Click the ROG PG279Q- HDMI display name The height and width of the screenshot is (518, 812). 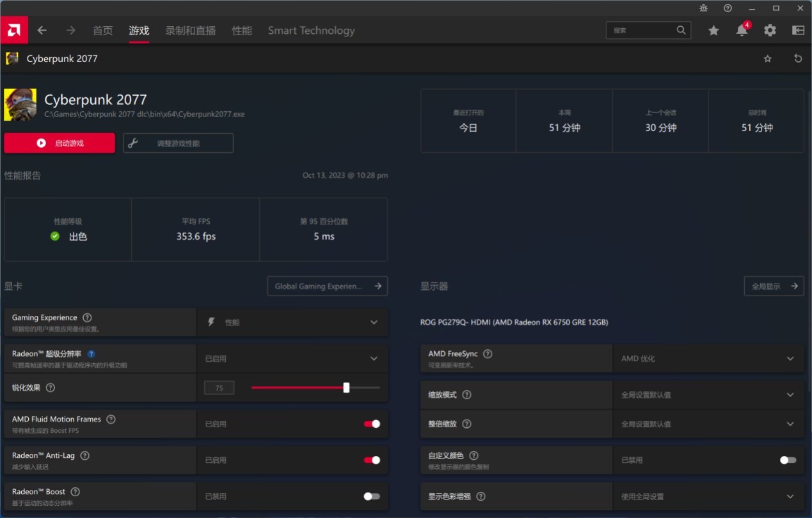[514, 322]
